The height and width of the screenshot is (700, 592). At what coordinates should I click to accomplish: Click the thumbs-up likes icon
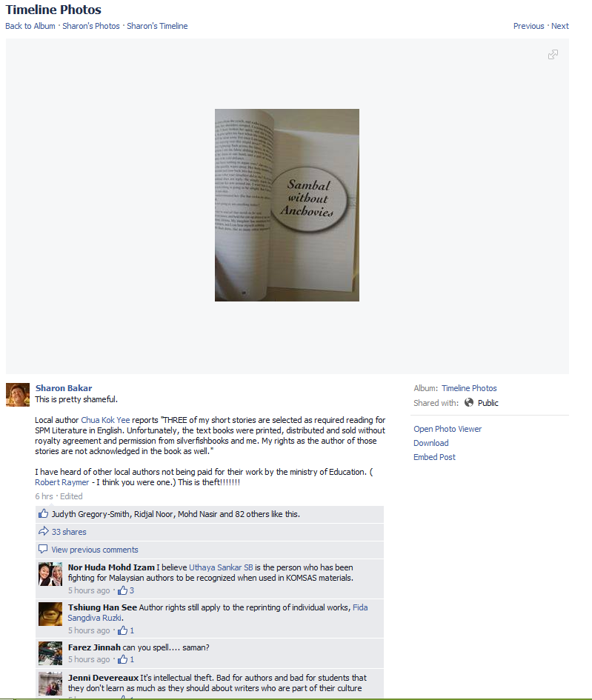(43, 514)
